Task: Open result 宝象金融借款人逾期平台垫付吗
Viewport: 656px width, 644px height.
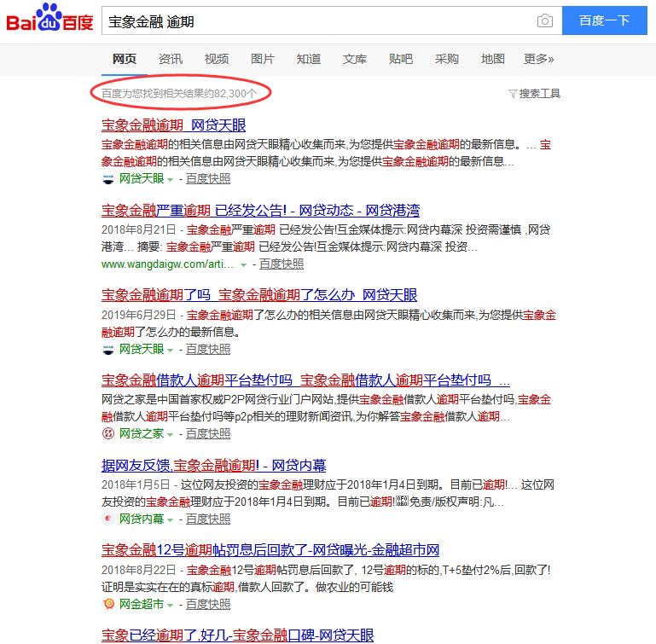Action: click(305, 380)
